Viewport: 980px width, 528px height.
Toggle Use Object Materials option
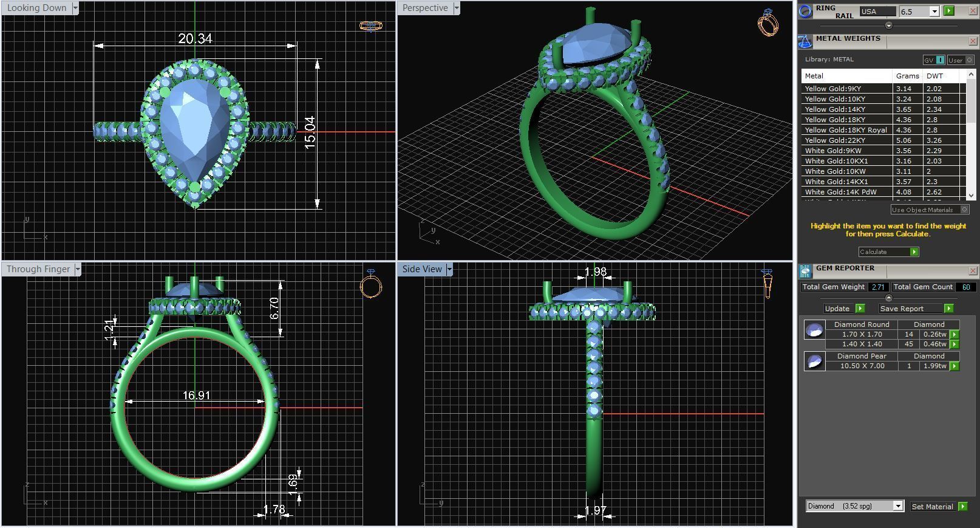[x=930, y=210]
